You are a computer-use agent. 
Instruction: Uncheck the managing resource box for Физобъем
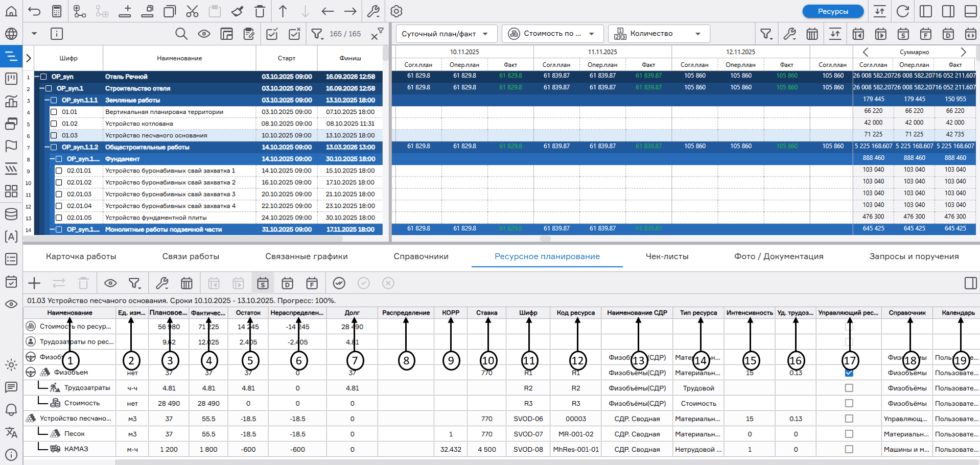[x=849, y=373]
